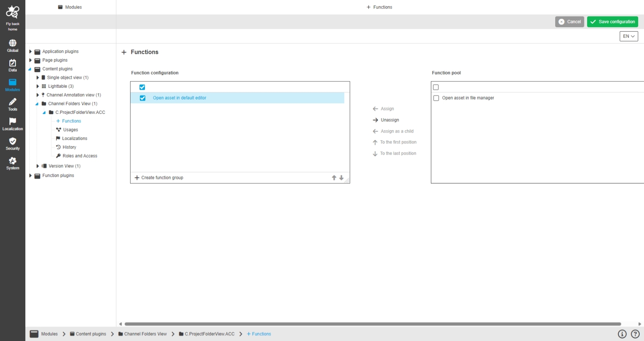Image resolution: width=644 pixels, height=341 pixels.
Task: Click the Lighttable grid icon
Action: pyautogui.click(x=44, y=87)
